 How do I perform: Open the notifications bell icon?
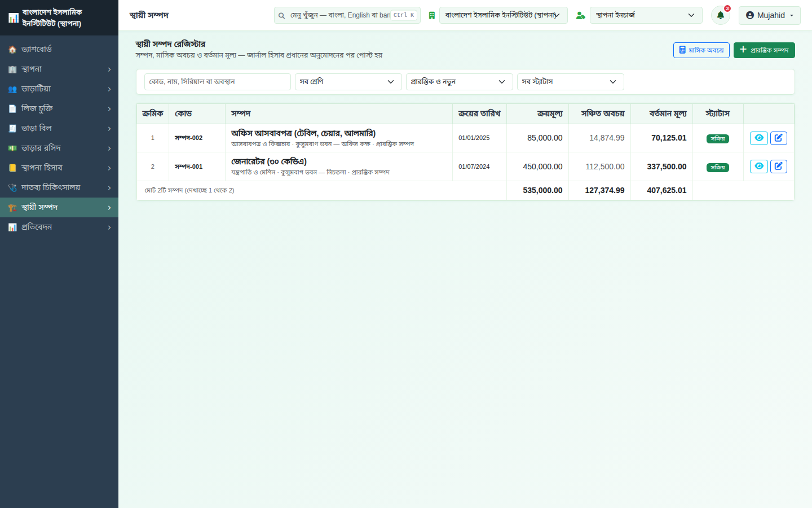[720, 15]
